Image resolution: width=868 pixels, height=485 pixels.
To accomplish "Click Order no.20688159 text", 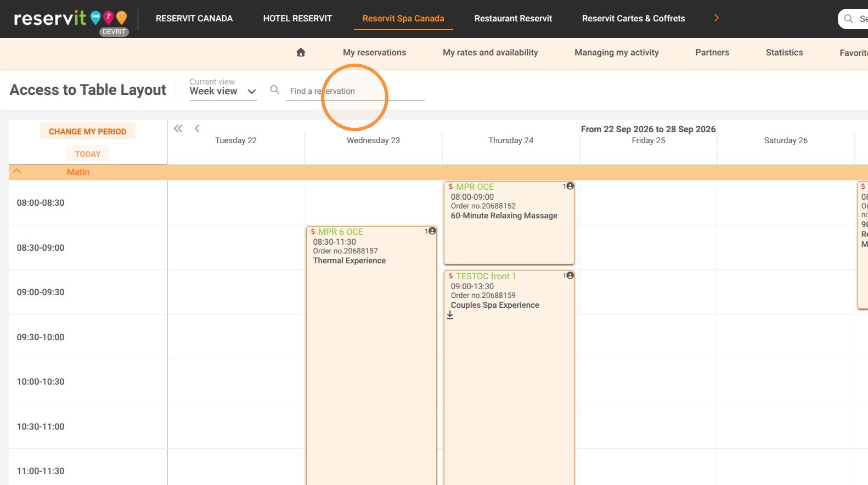I will (483, 295).
